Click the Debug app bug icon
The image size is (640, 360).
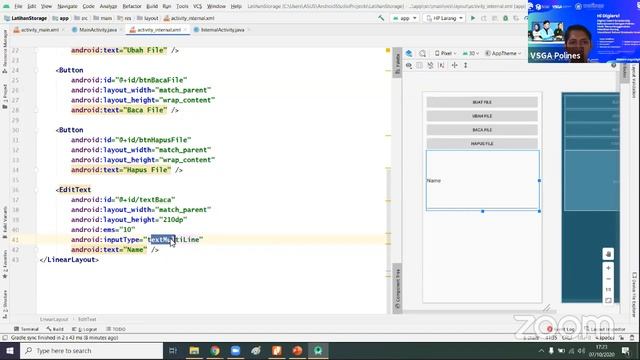(x=505, y=18)
